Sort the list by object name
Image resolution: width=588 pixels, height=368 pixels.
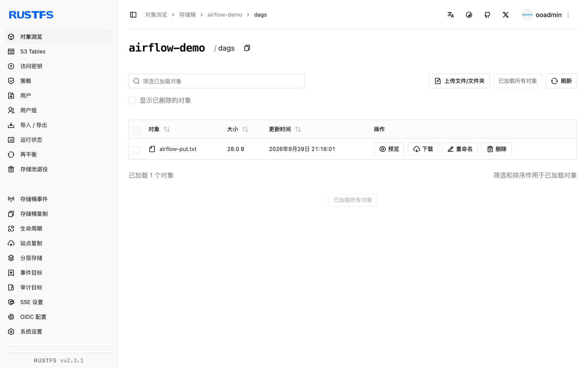click(x=167, y=129)
